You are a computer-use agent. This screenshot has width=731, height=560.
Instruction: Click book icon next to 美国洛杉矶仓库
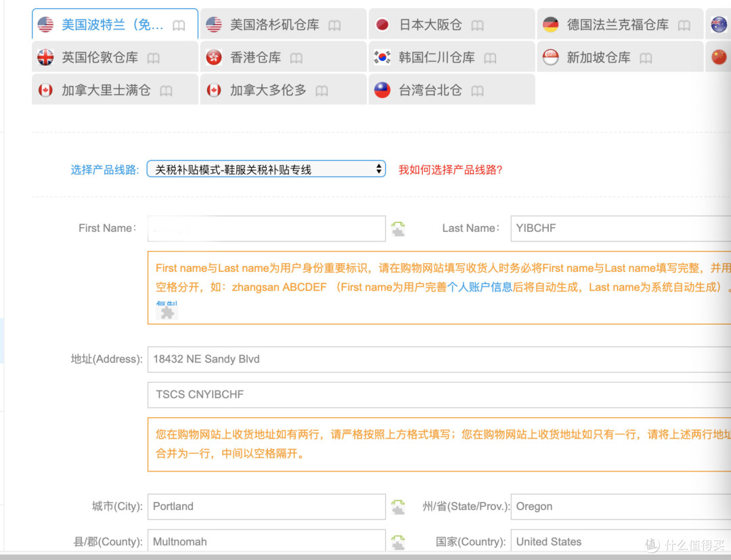click(x=334, y=25)
